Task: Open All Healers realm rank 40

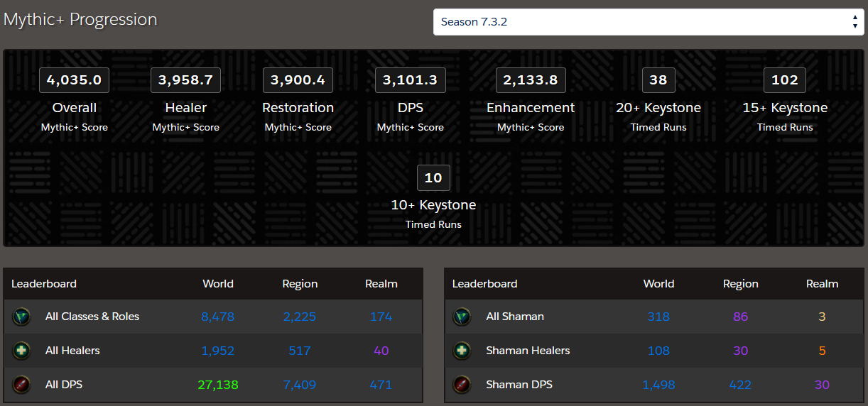Action: (x=381, y=351)
